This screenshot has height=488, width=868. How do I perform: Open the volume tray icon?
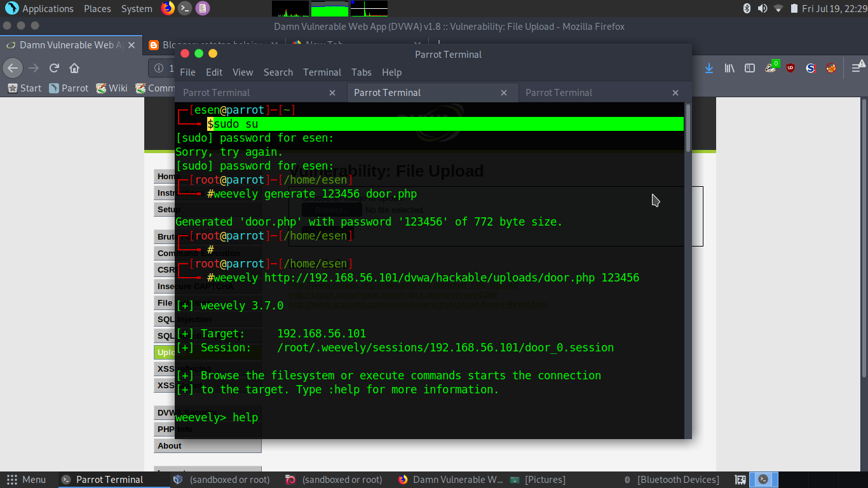[763, 8]
